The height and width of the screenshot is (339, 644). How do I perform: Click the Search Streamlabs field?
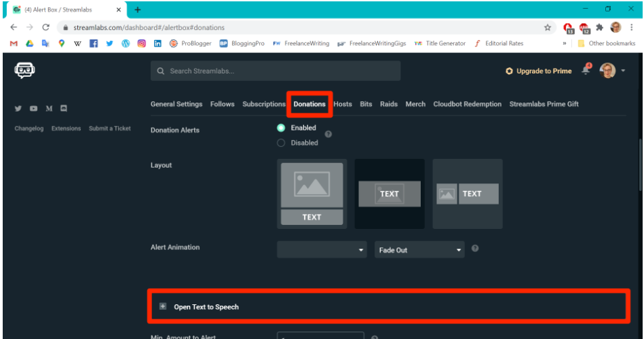276,71
